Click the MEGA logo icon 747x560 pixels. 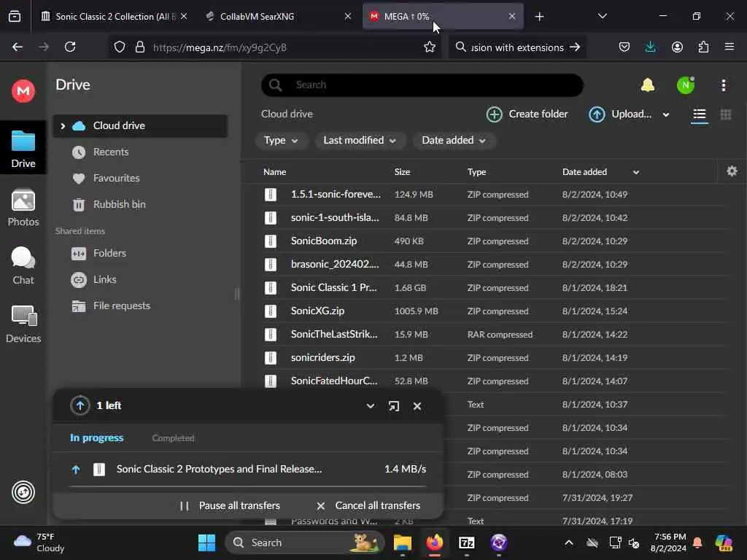(23, 90)
